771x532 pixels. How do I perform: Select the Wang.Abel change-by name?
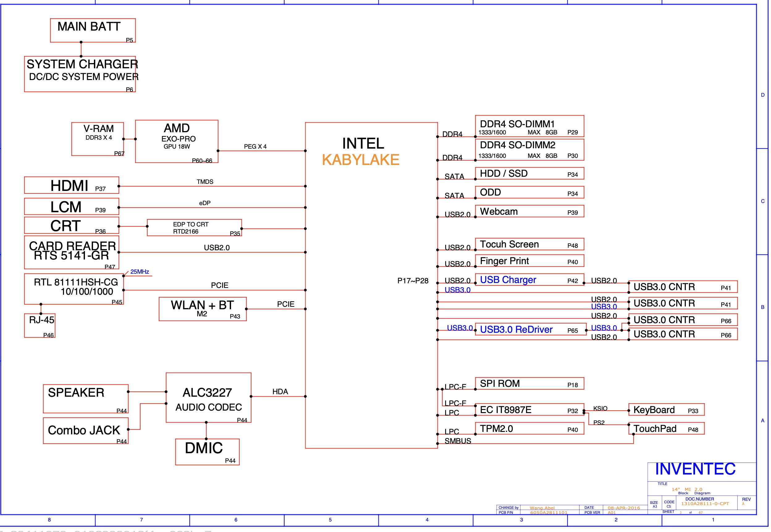pos(542,508)
